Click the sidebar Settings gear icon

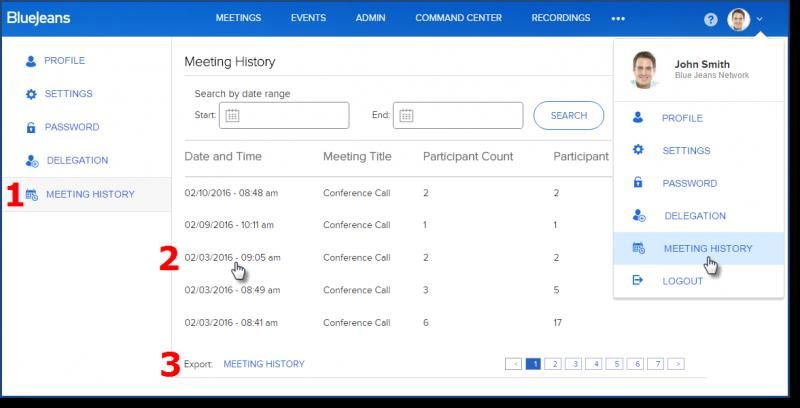coord(31,94)
